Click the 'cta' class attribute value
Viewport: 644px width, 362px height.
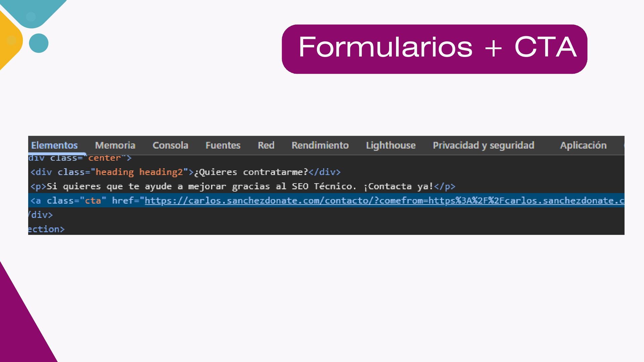[x=93, y=201]
